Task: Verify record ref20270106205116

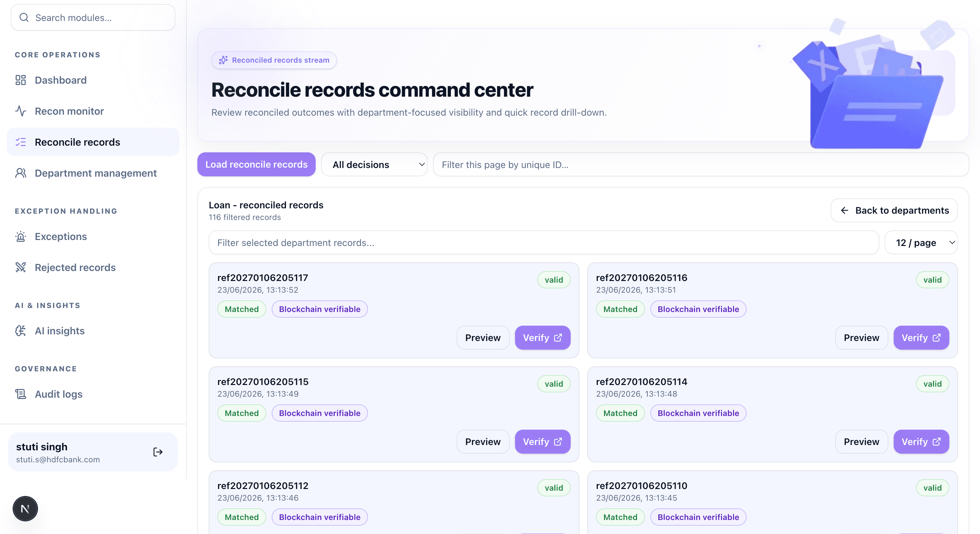Action: 921,338
